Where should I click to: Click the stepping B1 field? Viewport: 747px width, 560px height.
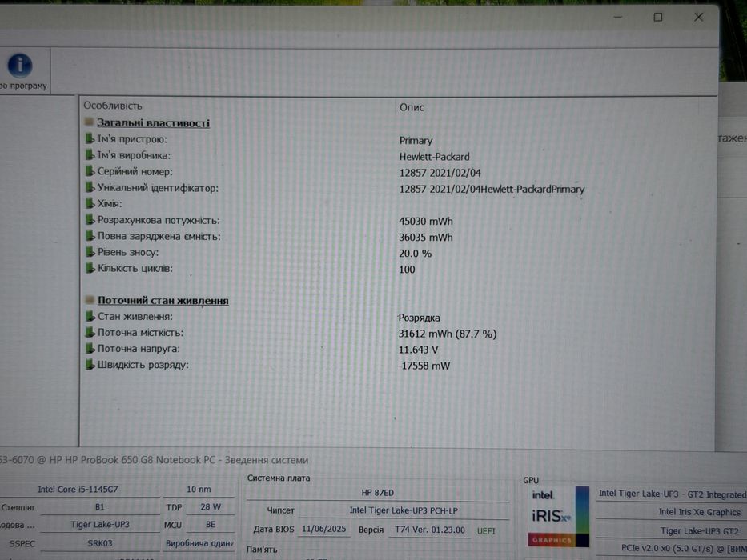click(100, 508)
